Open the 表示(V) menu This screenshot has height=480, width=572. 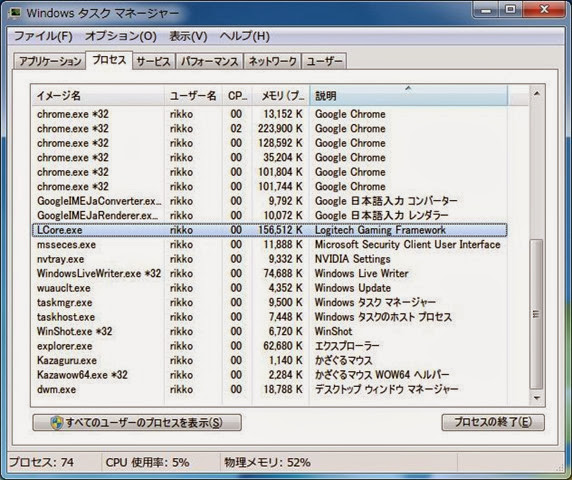point(188,36)
